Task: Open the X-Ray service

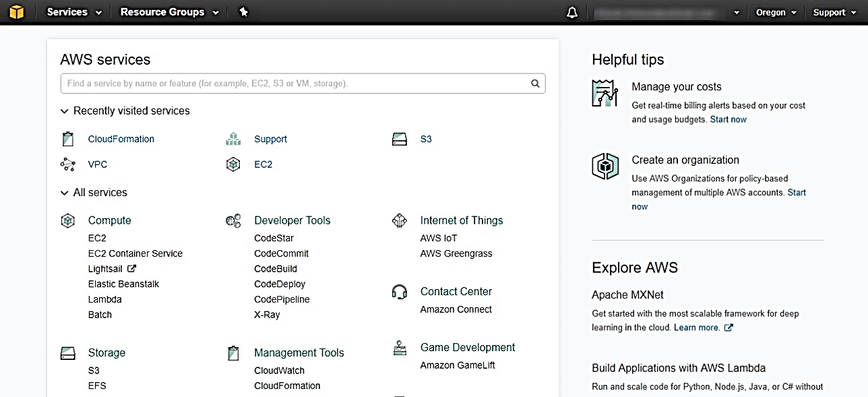Action: click(267, 315)
